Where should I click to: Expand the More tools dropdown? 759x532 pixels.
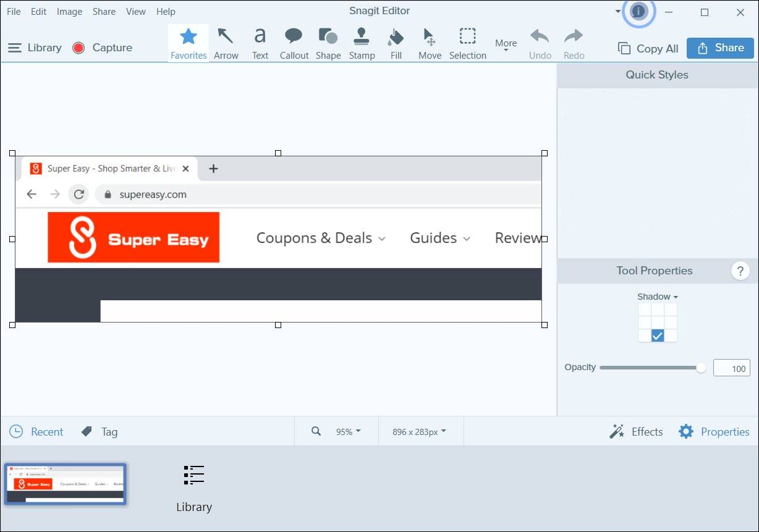506,44
